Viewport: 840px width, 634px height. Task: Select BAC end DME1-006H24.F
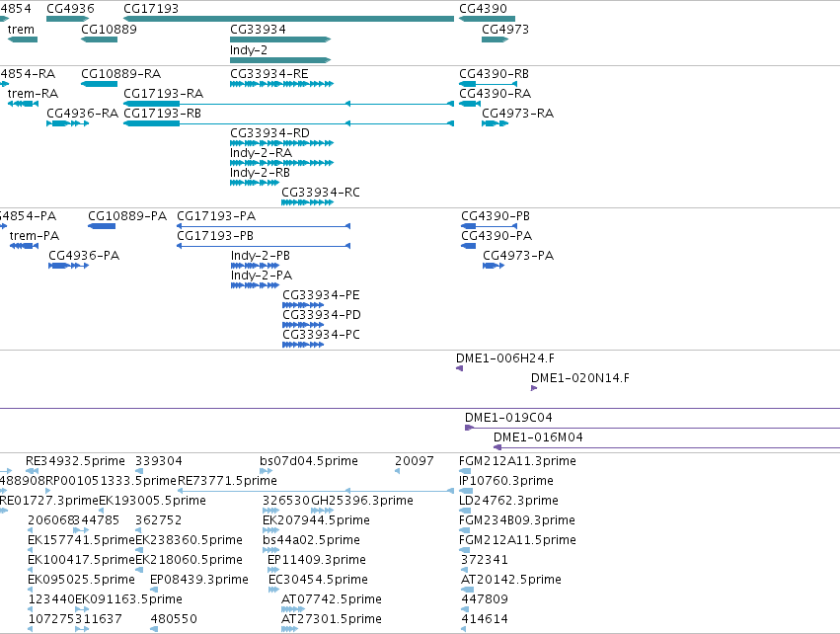pyautogui.click(x=459, y=368)
